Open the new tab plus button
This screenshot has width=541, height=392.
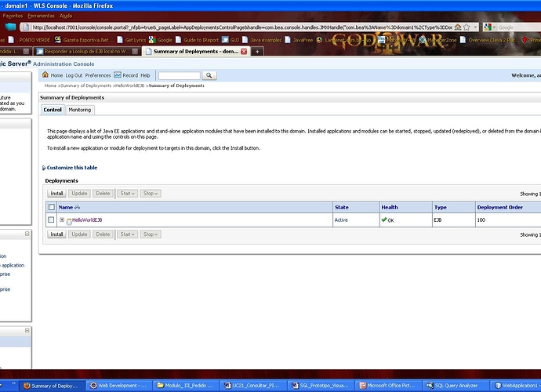pos(257,52)
